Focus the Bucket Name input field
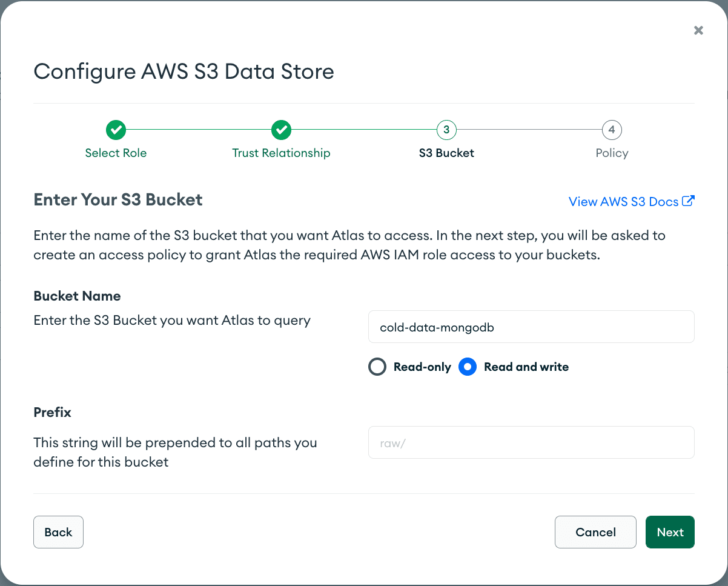728x586 pixels. point(531,327)
